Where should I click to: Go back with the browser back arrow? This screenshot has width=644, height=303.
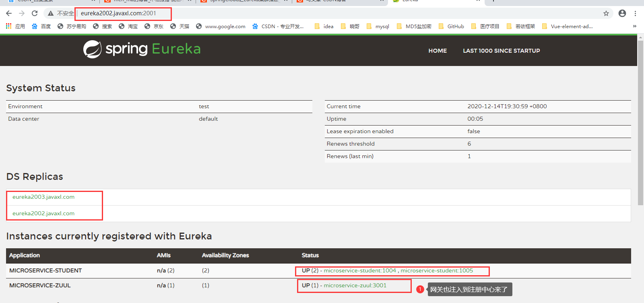tap(9, 13)
